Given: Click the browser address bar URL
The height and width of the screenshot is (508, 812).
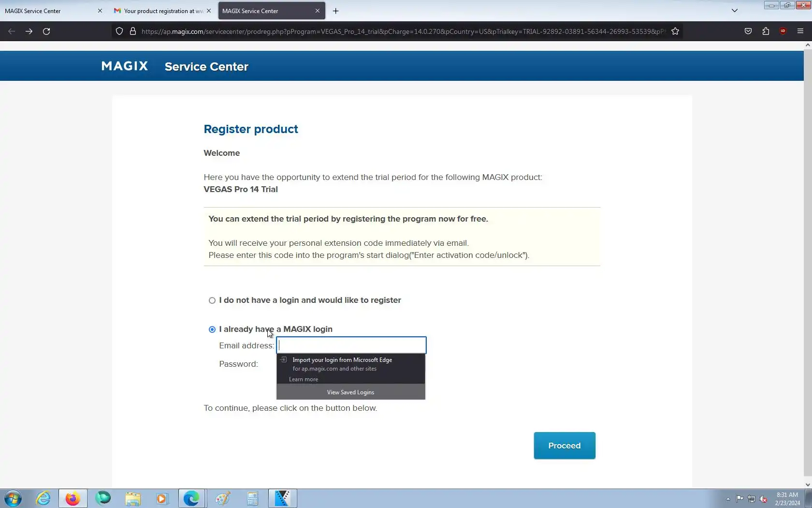Looking at the screenshot, I should click(x=403, y=31).
